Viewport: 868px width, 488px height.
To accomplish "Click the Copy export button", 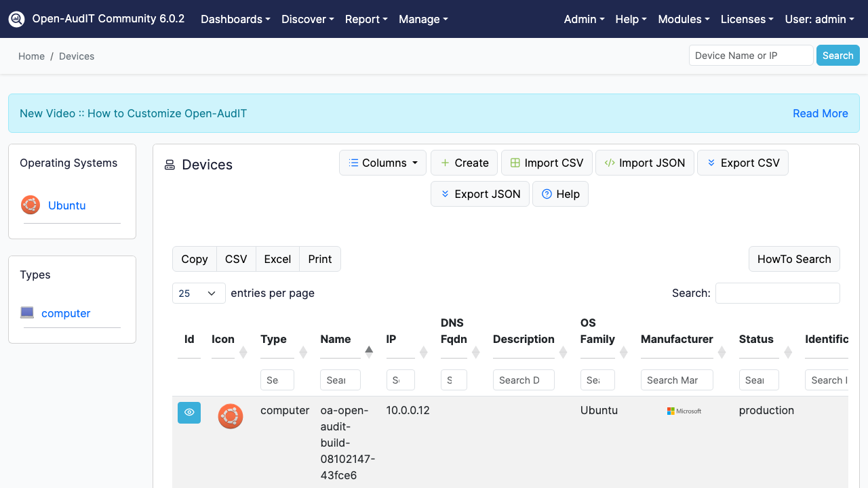I will tap(195, 259).
